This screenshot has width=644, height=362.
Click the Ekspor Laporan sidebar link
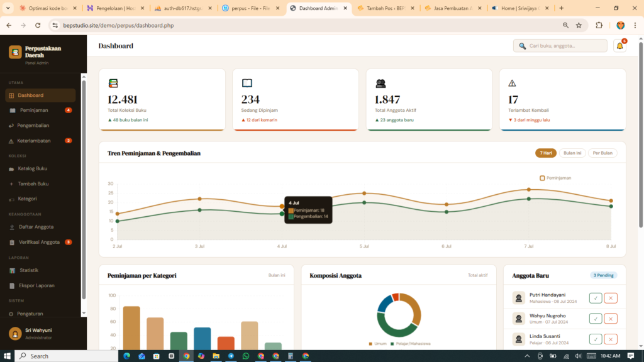(36, 285)
